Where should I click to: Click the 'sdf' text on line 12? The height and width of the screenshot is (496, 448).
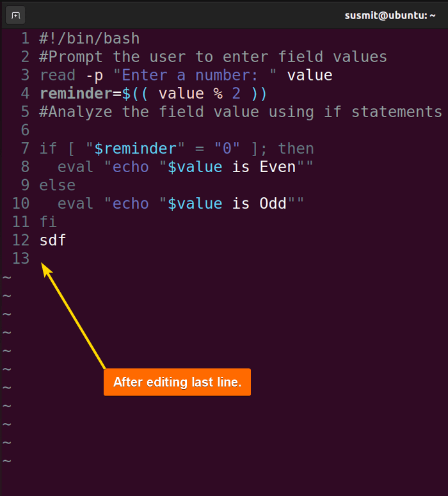(52, 240)
